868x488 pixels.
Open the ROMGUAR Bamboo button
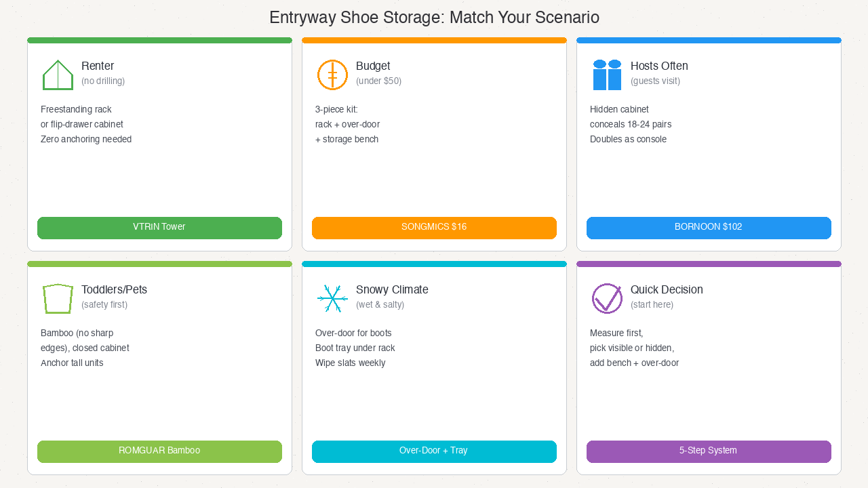(159, 451)
